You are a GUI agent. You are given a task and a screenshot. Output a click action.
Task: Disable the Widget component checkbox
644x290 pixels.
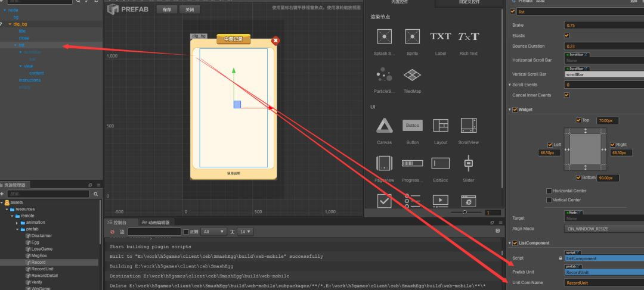[515, 110]
